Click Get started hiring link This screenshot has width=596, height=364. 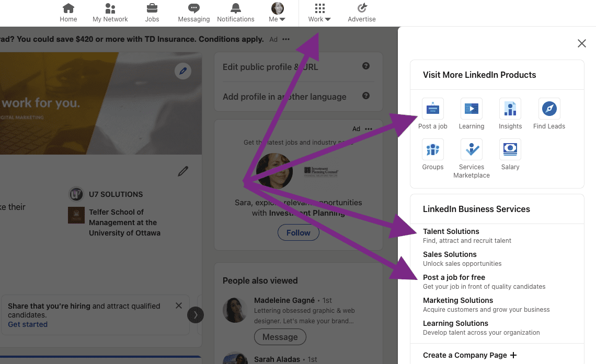click(x=28, y=324)
